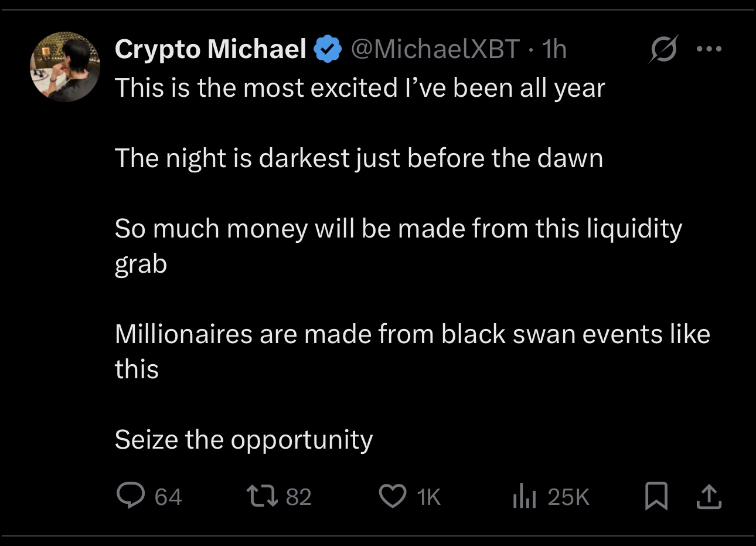Click the blue verified checkmark badge
This screenshot has height=546, width=756.
click(x=329, y=49)
